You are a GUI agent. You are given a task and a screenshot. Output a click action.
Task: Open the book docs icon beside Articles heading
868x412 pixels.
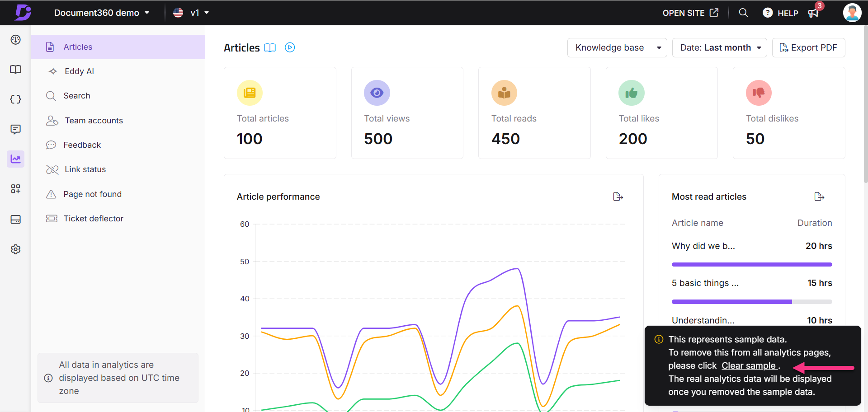click(270, 47)
